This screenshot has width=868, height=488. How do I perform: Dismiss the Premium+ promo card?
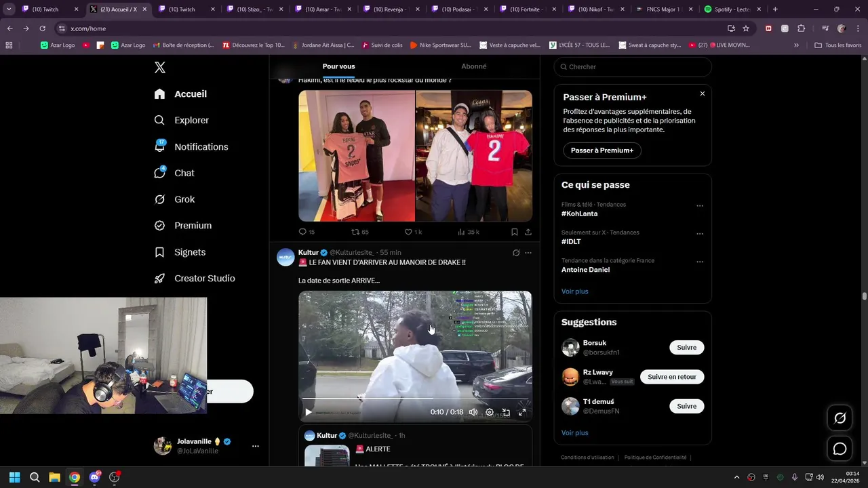pos(703,94)
